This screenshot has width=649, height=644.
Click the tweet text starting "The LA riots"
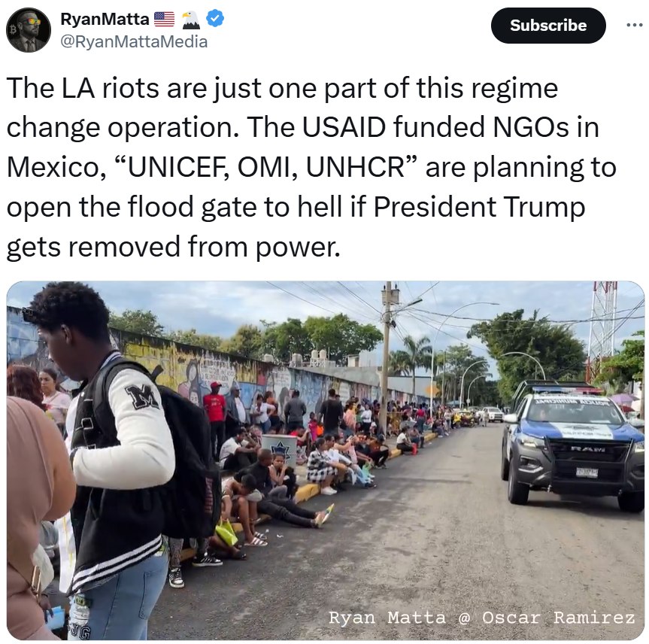coord(311,167)
